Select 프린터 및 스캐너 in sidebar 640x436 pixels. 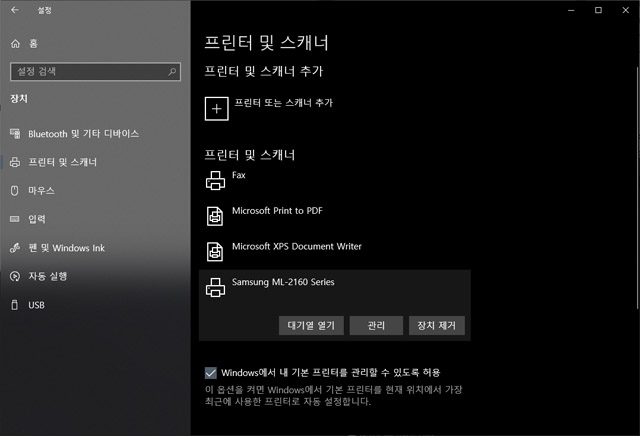(62, 162)
